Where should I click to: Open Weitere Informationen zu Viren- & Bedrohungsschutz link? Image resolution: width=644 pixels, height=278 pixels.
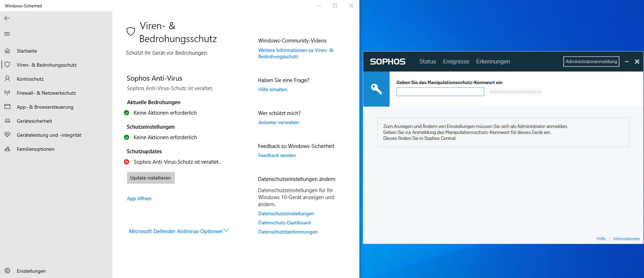(296, 53)
